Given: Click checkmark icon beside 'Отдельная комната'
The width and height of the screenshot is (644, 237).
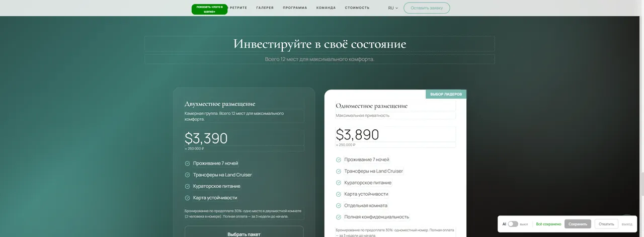Looking at the screenshot, I should pos(339,206).
